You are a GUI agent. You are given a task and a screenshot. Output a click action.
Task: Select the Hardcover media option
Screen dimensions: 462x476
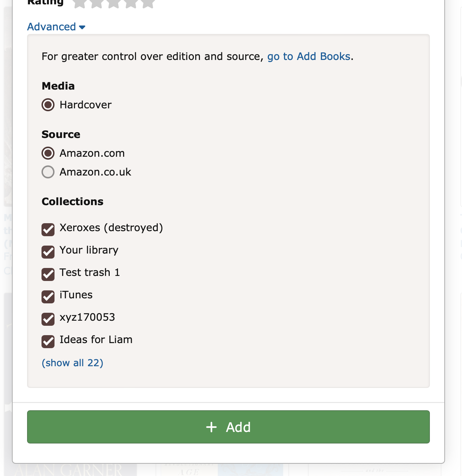(x=48, y=105)
